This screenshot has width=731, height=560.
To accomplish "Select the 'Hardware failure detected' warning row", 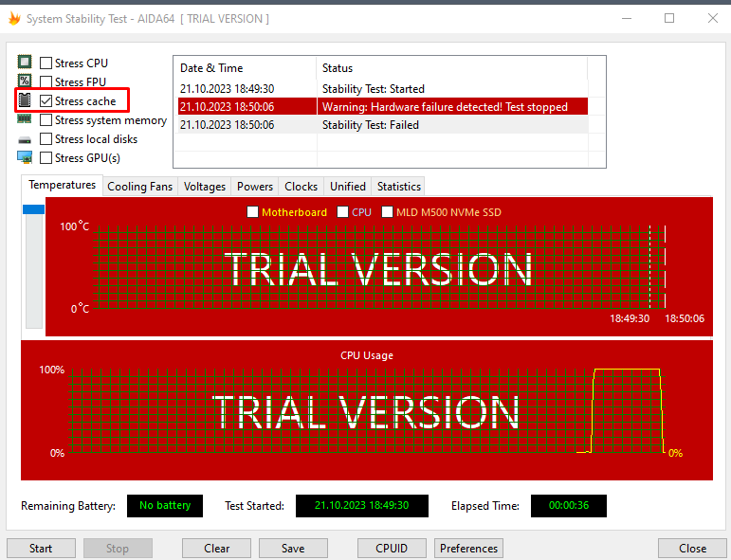I will pos(383,107).
